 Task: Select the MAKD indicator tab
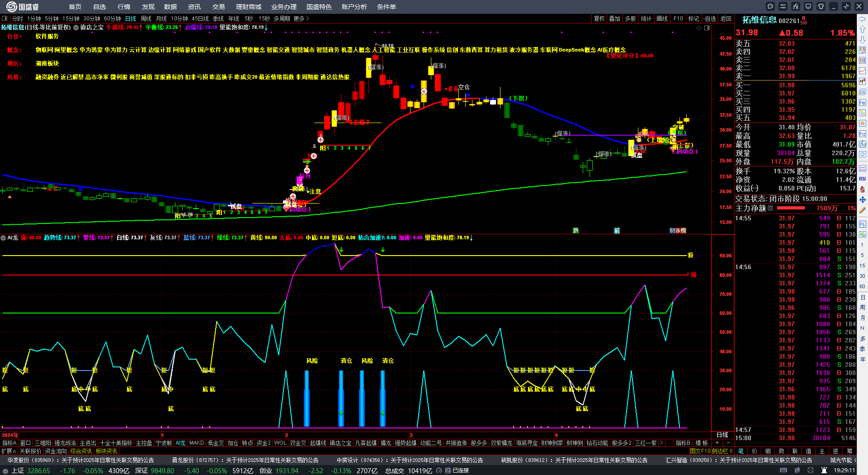(197, 443)
